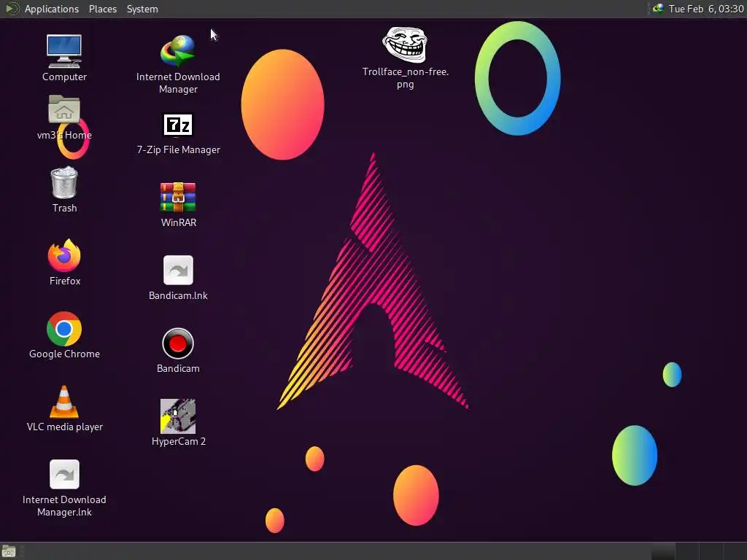747x560 pixels.
Task: Open the clock showing Tue Feb 6, 03:30
Action: tap(706, 9)
